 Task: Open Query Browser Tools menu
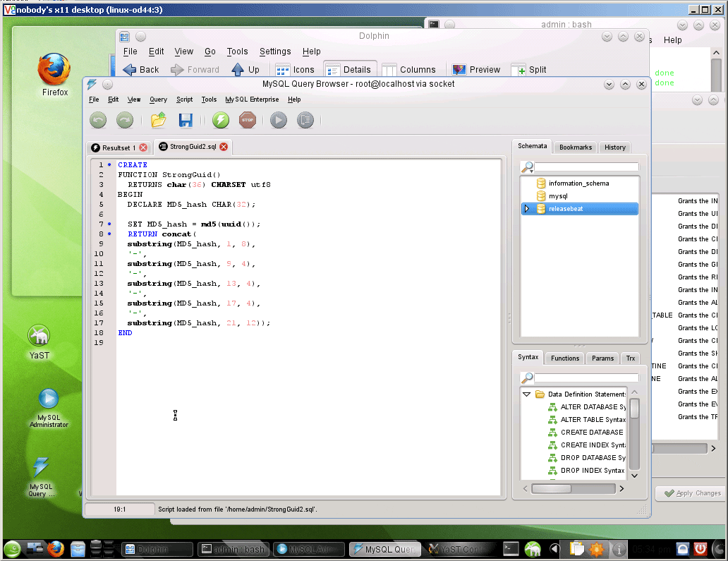tap(209, 99)
